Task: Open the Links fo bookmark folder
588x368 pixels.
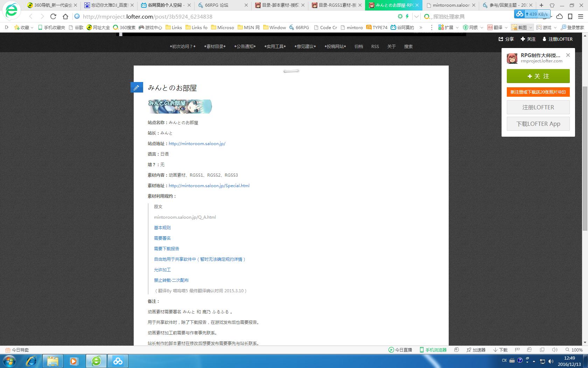Action: [196, 27]
